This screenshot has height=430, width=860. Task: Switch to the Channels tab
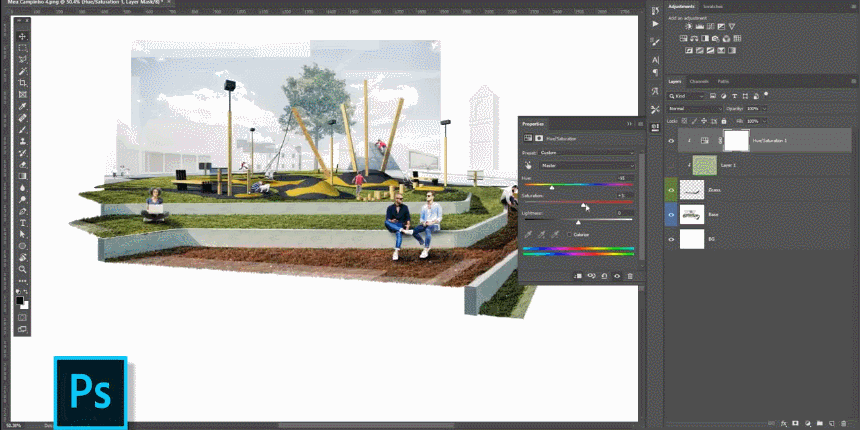(699, 81)
